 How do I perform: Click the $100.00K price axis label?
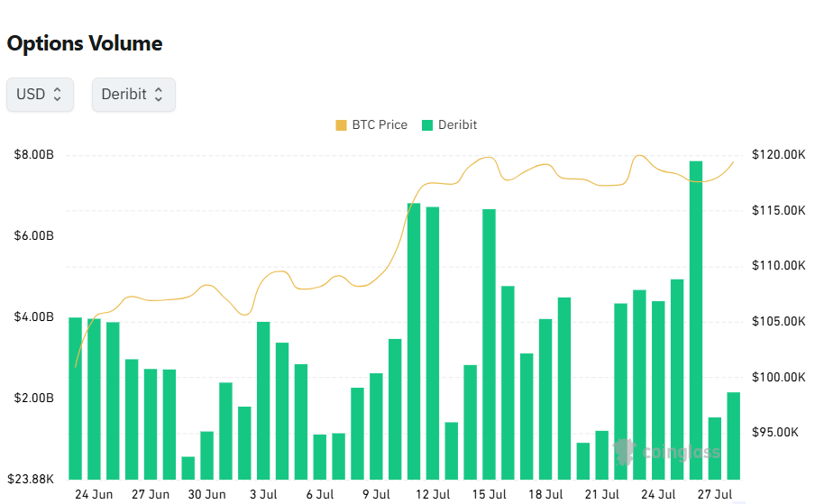click(x=779, y=377)
